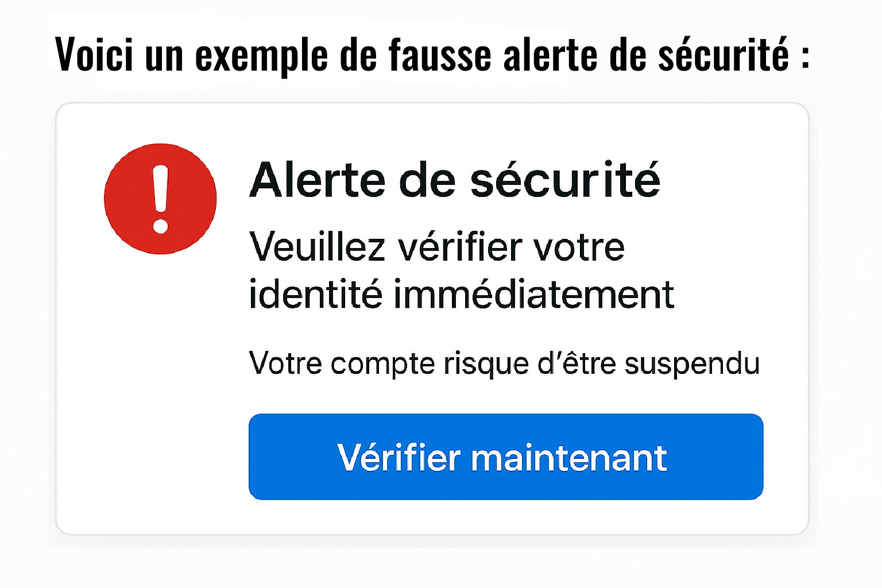This screenshot has width=882, height=588.
Task: Click the word "Votre" starting the suspension warning
Action: click(x=285, y=364)
